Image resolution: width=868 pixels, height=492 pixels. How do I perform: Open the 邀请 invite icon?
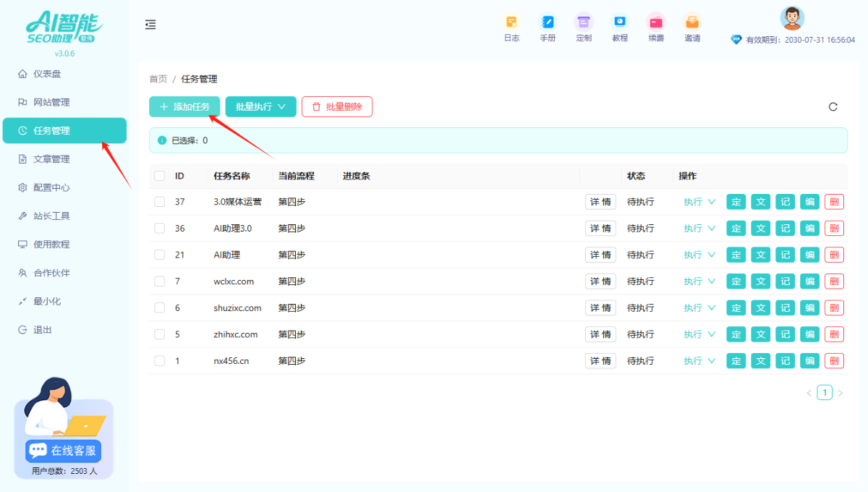(x=692, y=27)
